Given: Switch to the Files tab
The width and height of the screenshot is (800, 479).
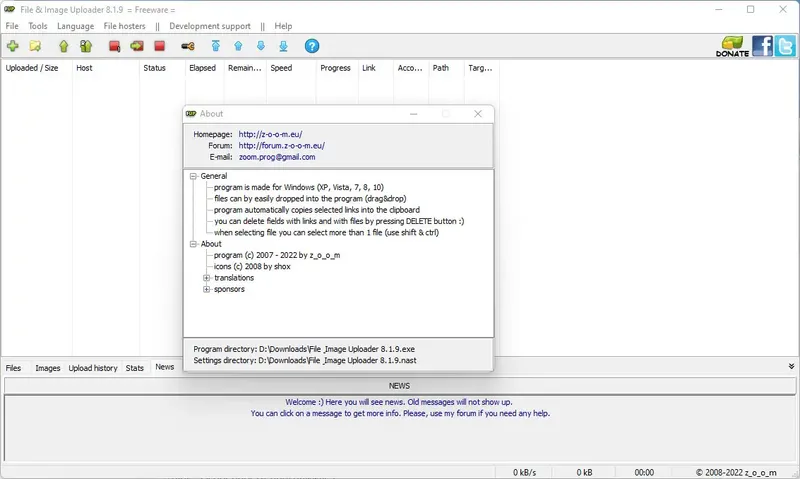Looking at the screenshot, I should coord(13,368).
